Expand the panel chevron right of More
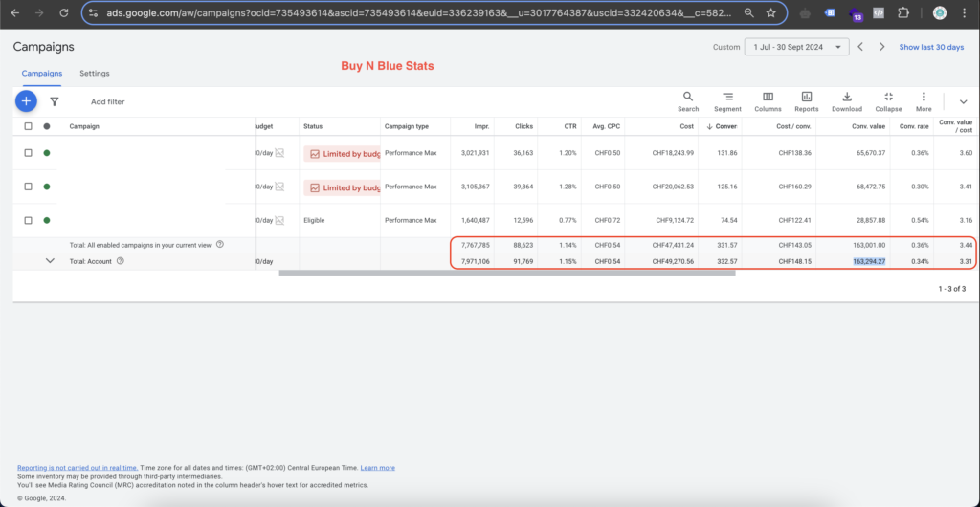Image resolution: width=980 pixels, height=507 pixels. click(963, 101)
